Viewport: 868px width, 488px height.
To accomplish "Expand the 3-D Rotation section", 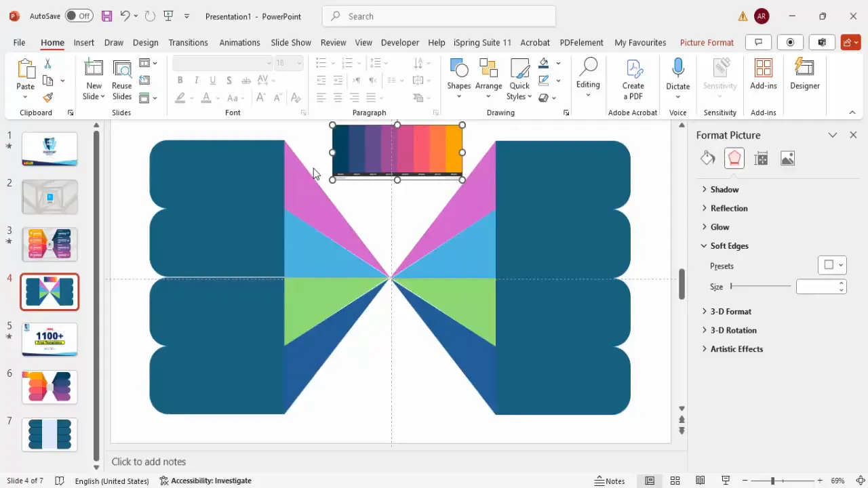I will 733,330.
